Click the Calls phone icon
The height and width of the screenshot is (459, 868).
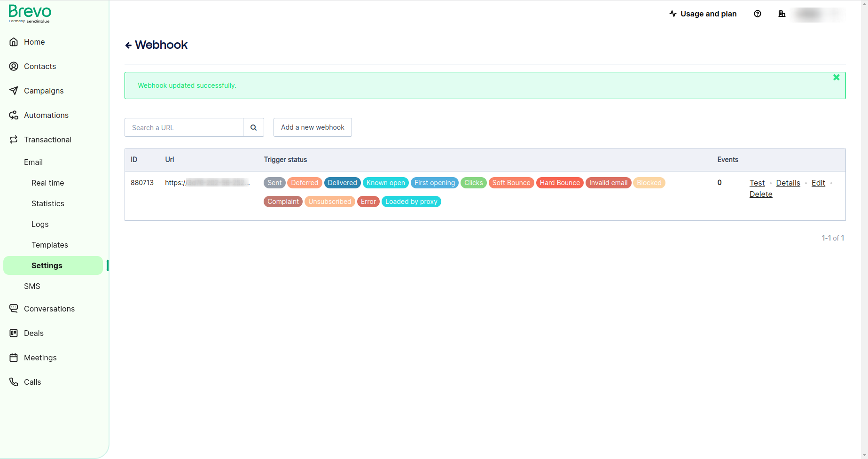[14, 382]
